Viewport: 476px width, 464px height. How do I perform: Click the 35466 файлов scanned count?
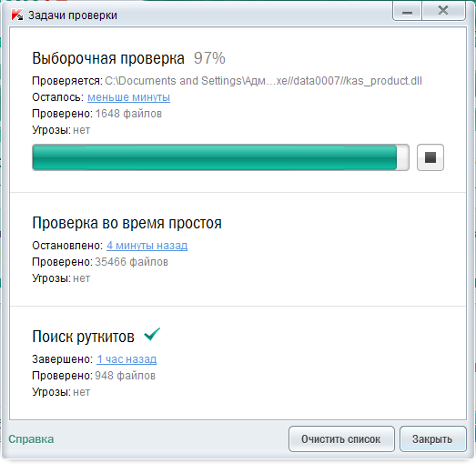132,262
